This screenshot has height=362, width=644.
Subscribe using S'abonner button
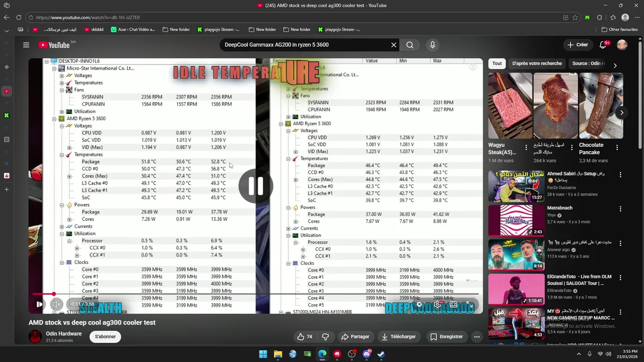(106, 337)
